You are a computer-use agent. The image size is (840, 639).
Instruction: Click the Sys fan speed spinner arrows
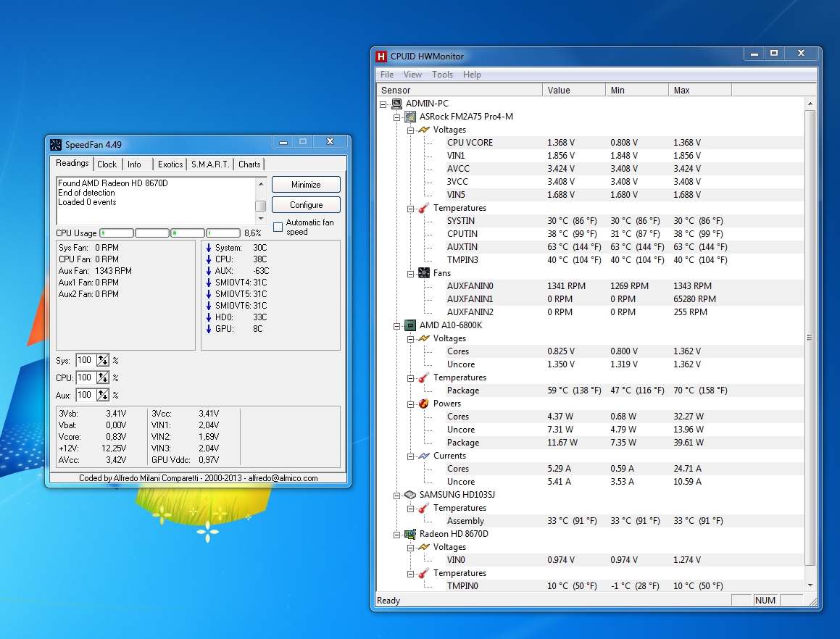tap(103, 361)
